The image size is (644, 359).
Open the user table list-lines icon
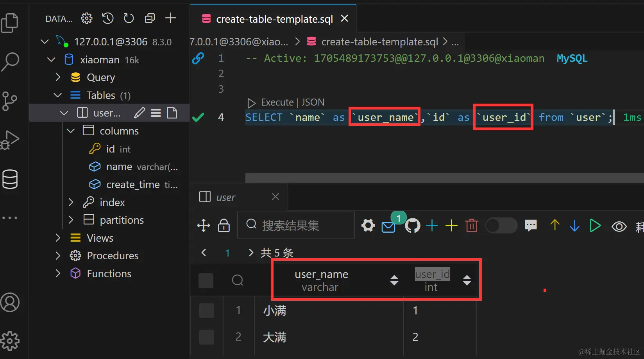tap(156, 113)
